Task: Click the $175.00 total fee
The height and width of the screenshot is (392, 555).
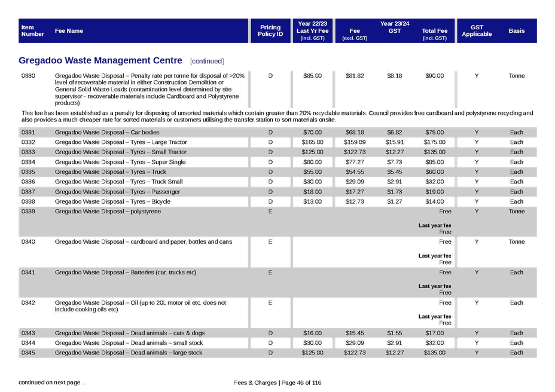Action: [x=435, y=142]
